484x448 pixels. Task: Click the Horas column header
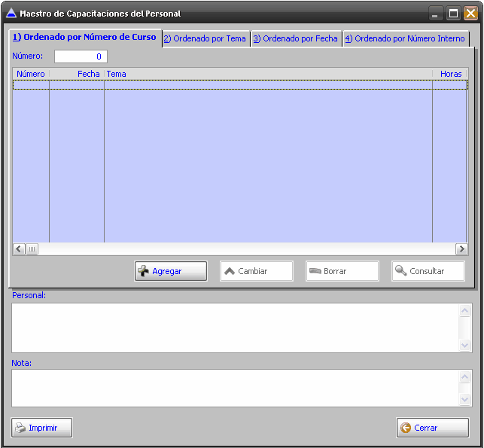click(450, 74)
